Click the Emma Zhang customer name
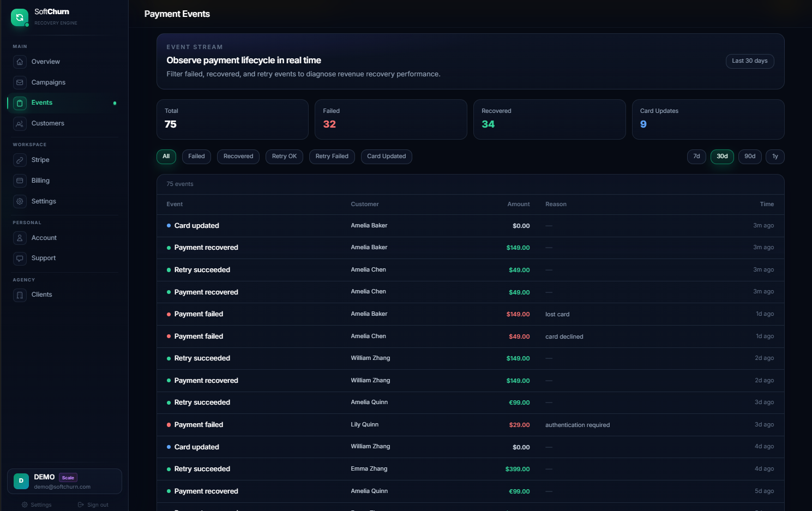 369,469
